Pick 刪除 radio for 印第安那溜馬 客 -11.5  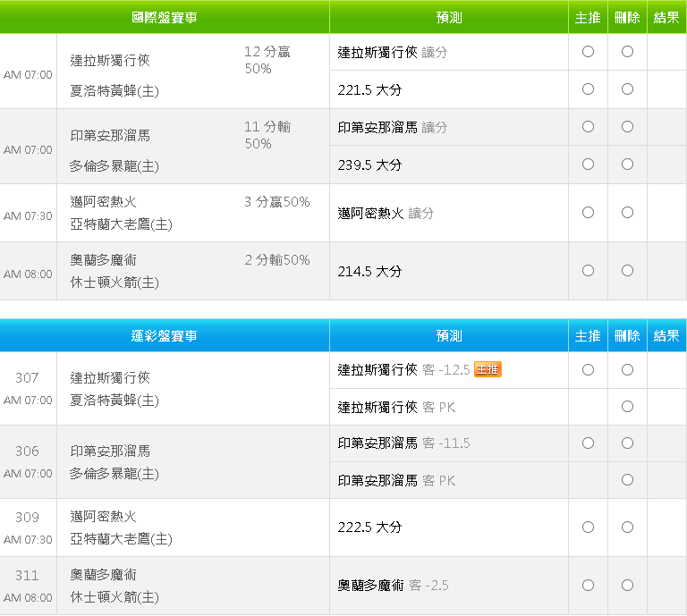click(627, 443)
